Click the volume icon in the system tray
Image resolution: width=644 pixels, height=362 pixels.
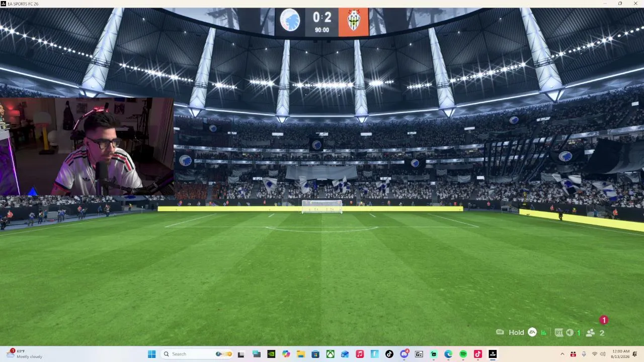[603, 354]
